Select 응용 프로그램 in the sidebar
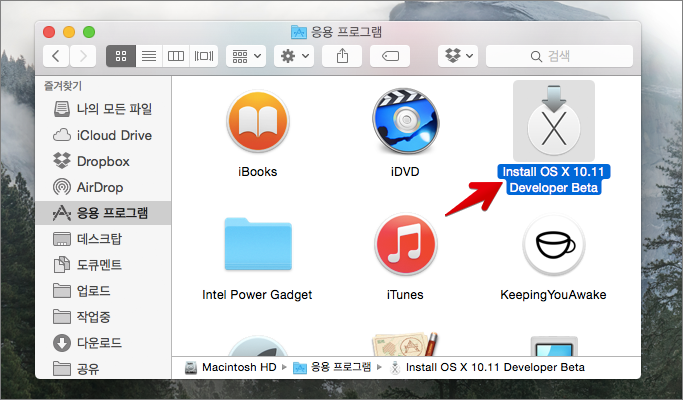Screen dimensions: 683x400 (103, 213)
